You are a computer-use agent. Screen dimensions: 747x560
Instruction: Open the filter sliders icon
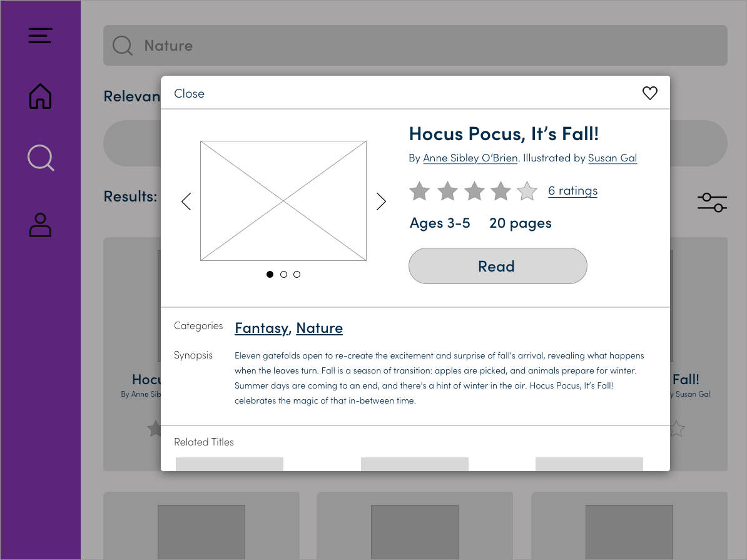tap(712, 202)
